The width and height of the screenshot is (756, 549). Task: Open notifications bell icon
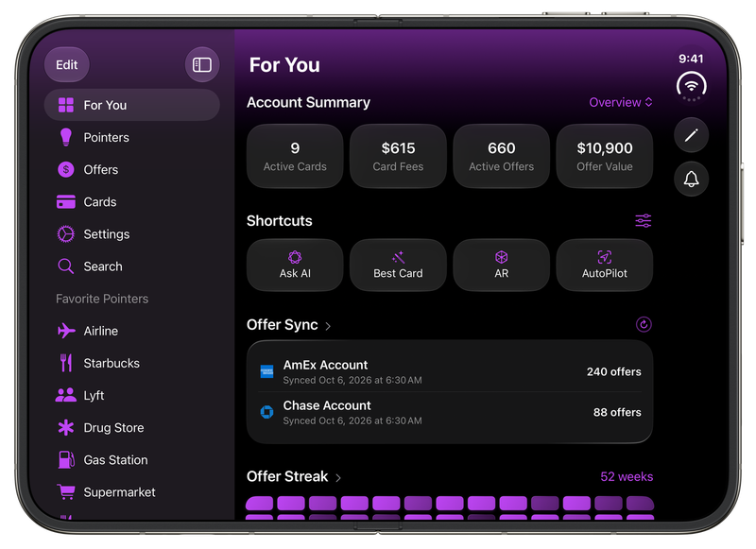[x=691, y=180]
